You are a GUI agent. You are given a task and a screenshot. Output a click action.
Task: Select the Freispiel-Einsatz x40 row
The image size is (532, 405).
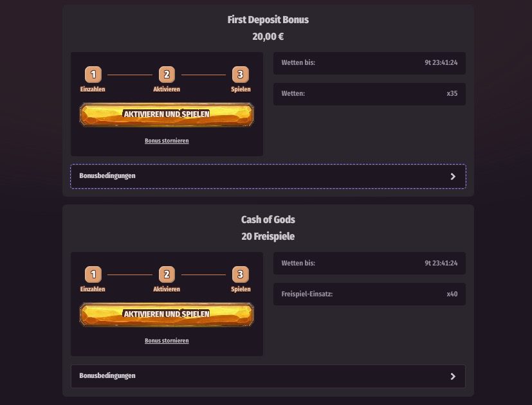[369, 294]
